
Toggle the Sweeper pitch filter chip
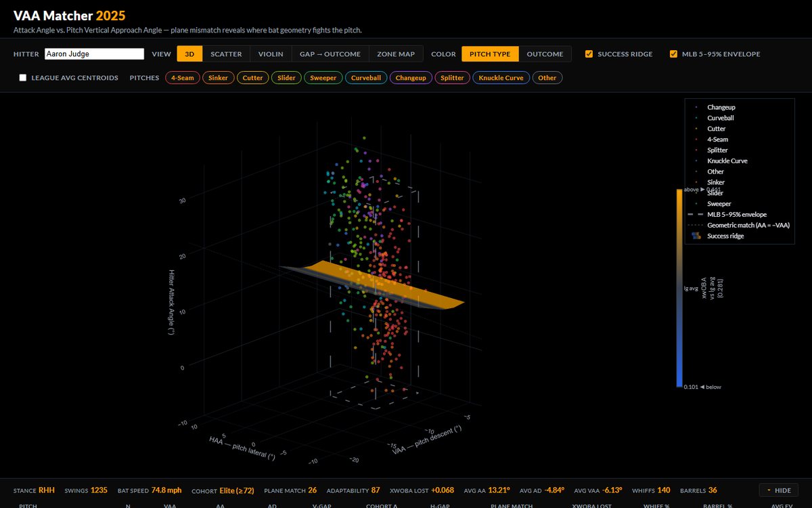pyautogui.click(x=323, y=78)
